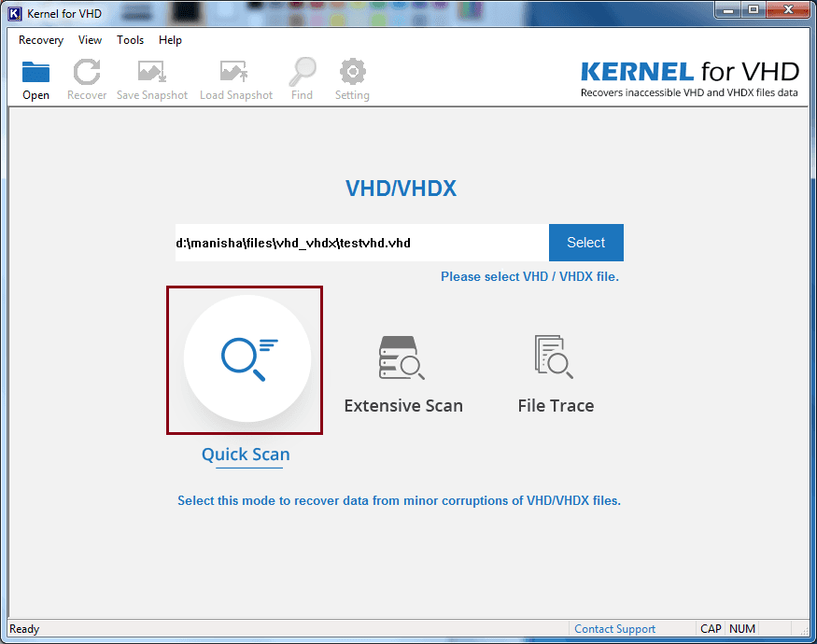
Task: Click the Contact Support link
Action: pos(614,629)
